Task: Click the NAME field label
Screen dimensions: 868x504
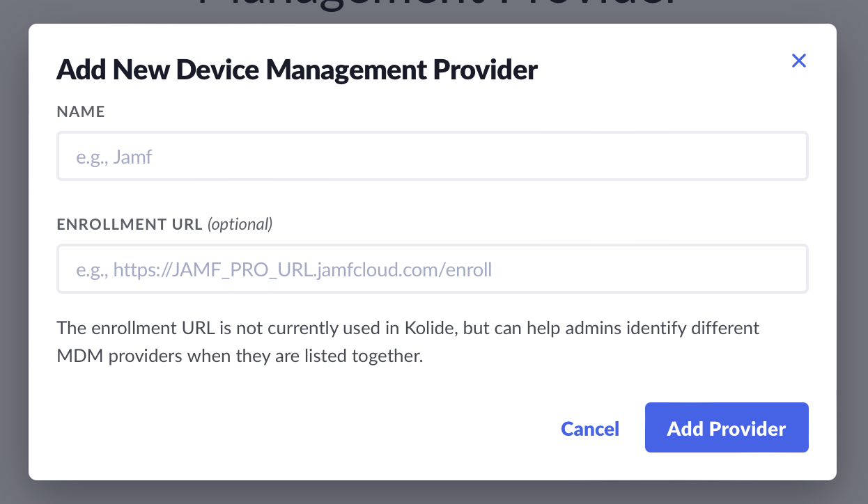Action: (x=81, y=111)
